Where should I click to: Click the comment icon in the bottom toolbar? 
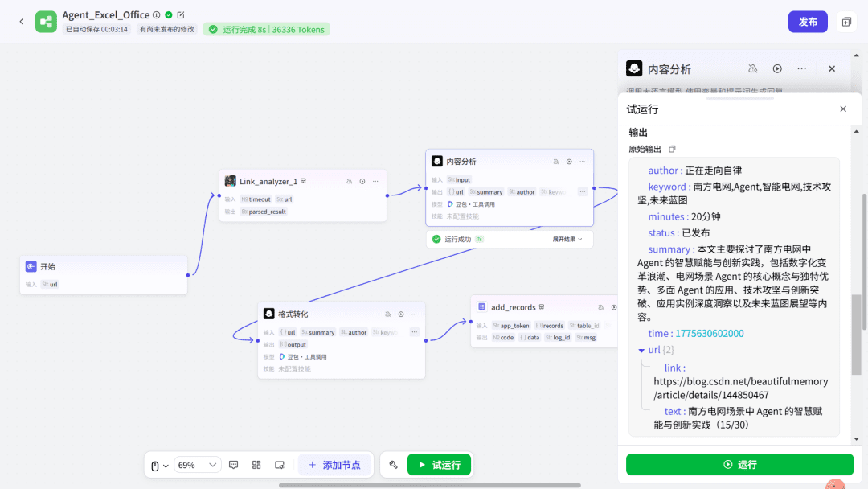(234, 465)
